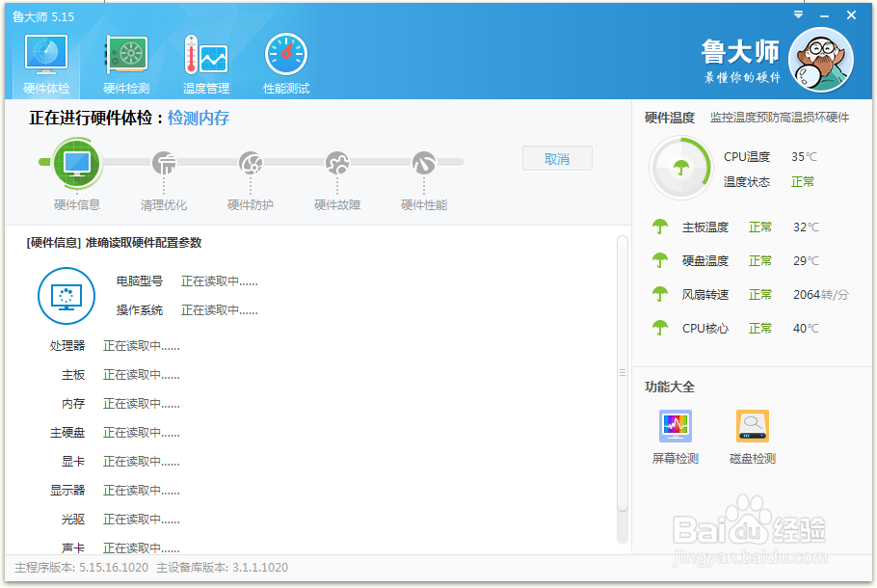The width and height of the screenshot is (877, 588).
Task: Click the 操作系统 row label
Action: [140, 310]
